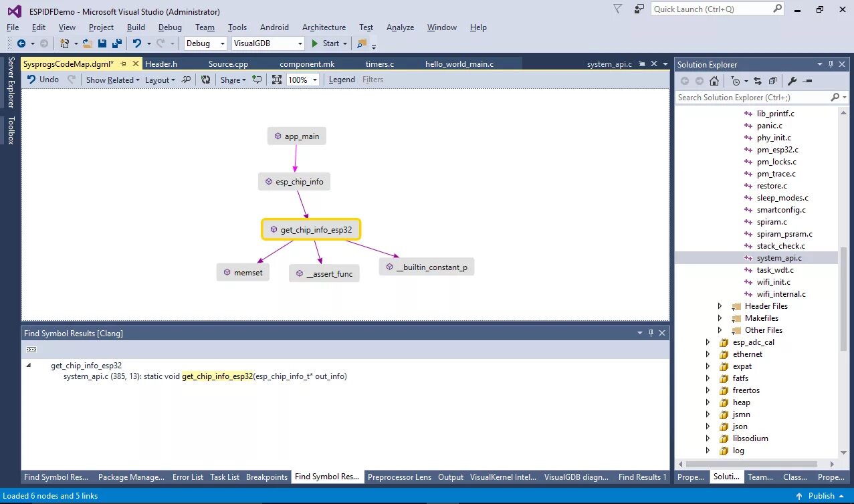Click the Zoom to Fit icon

[x=277, y=80]
